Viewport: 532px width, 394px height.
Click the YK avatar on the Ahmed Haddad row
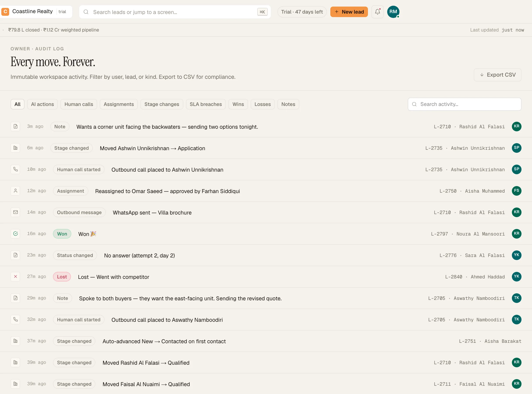(x=516, y=277)
